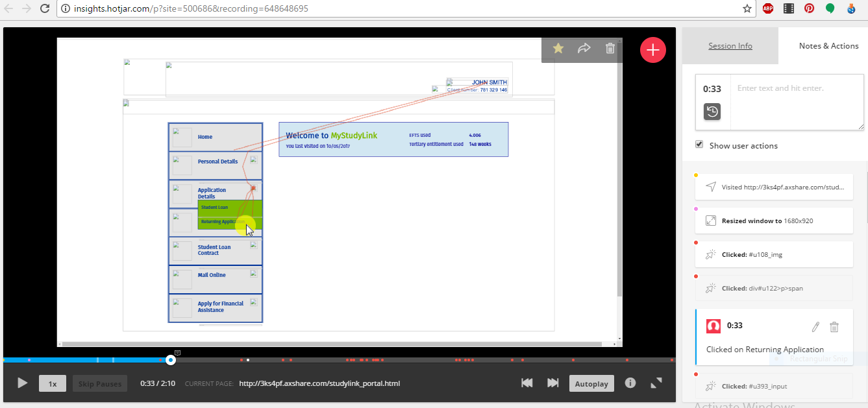Click the note text input field

click(797, 102)
